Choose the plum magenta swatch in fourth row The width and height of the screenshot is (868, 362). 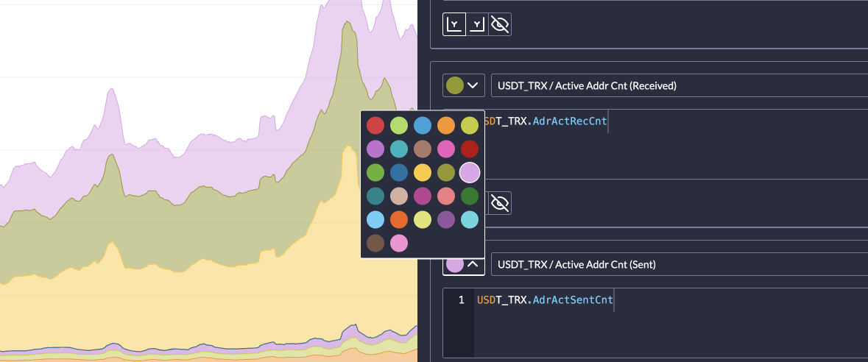[423, 196]
